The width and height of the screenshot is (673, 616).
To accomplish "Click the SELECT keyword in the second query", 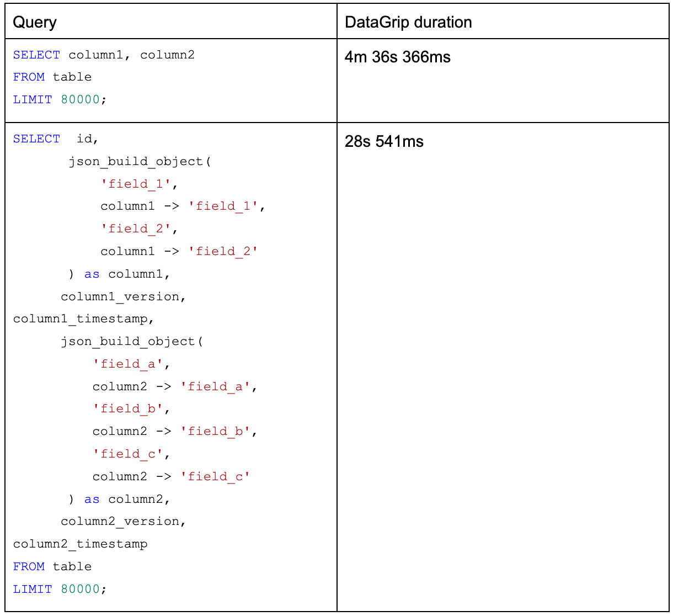I will (x=36, y=139).
